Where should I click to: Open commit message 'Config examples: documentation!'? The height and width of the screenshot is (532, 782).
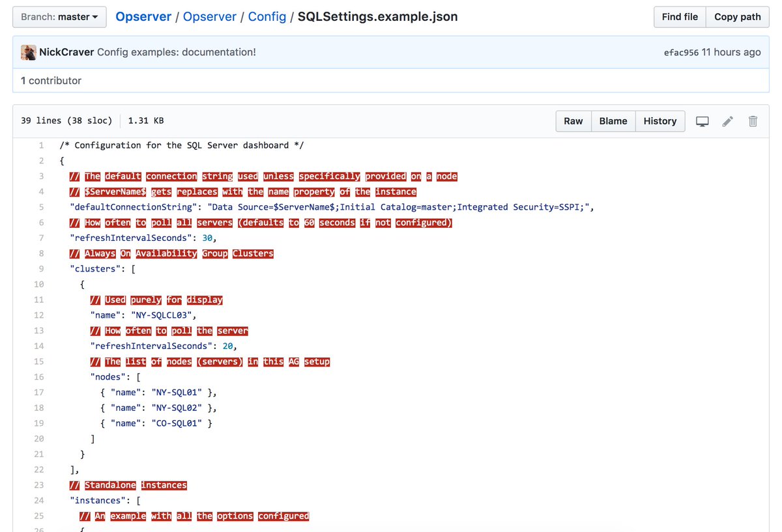177,52
